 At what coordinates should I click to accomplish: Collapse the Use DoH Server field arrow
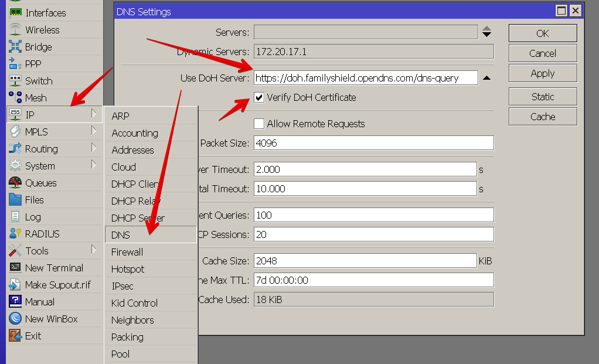[x=486, y=78]
